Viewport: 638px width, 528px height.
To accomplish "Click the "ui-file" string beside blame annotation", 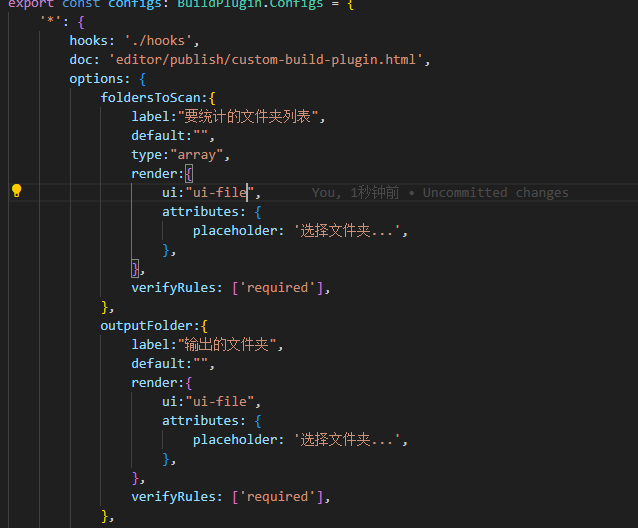I will coord(220,192).
